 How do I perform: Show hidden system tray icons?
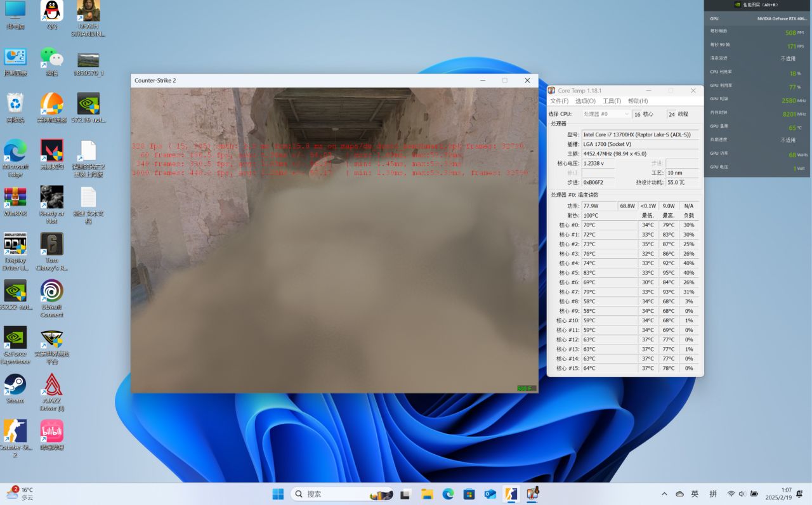tap(664, 494)
